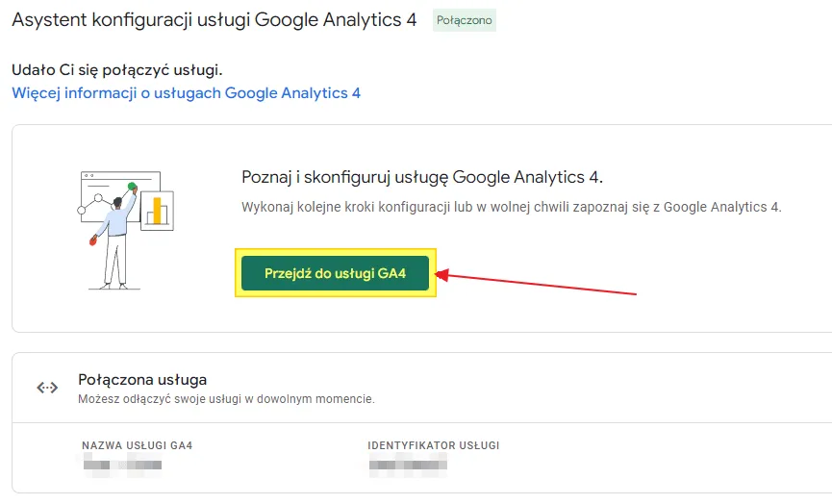Click the IDENTYFIKATOR USŁUGI column label
Image resolution: width=832 pixels, height=504 pixels.
pos(434,445)
